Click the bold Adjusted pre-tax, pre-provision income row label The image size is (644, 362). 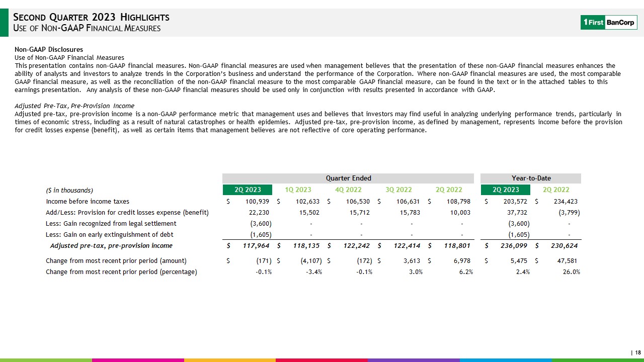click(x=111, y=246)
